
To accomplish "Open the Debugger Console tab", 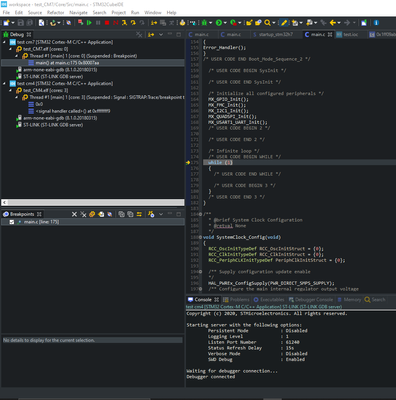I will [x=311, y=299].
